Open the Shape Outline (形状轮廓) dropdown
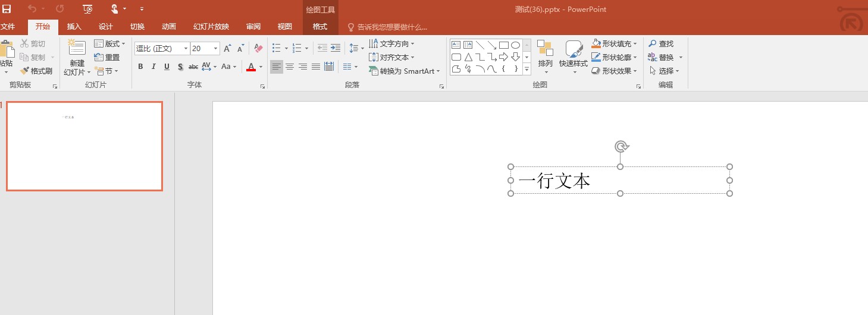This screenshot has width=868, height=315. click(x=614, y=57)
